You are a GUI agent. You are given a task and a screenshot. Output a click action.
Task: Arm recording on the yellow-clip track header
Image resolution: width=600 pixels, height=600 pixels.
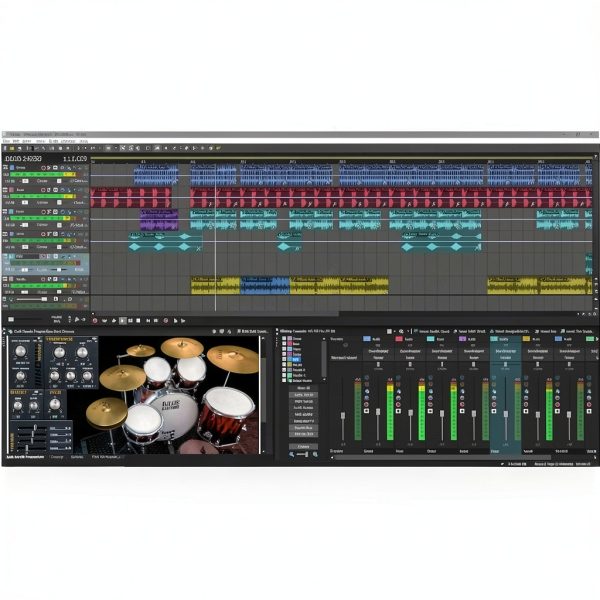(43, 279)
